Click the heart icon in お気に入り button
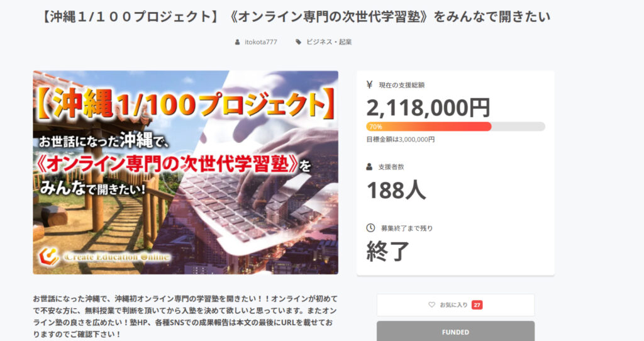The height and width of the screenshot is (341, 644). (x=431, y=305)
